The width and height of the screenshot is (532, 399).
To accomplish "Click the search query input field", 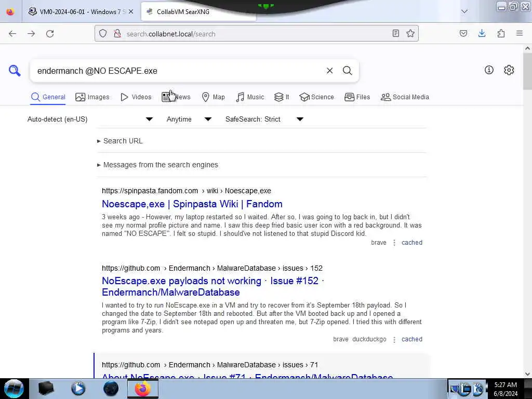I will pos(178,71).
